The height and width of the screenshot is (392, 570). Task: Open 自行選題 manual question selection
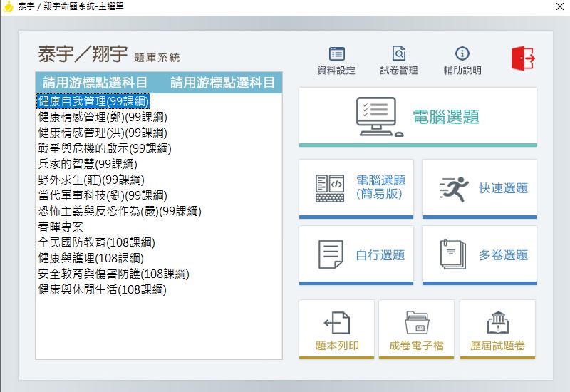tap(356, 254)
